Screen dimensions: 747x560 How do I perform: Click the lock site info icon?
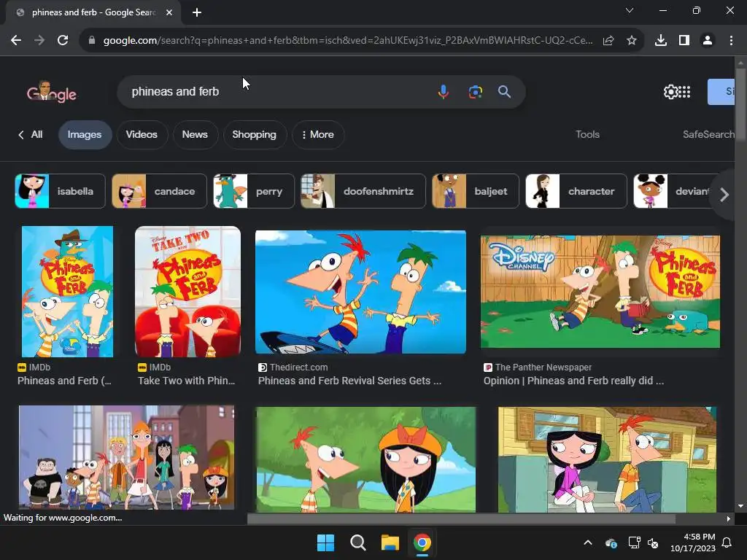coord(92,41)
